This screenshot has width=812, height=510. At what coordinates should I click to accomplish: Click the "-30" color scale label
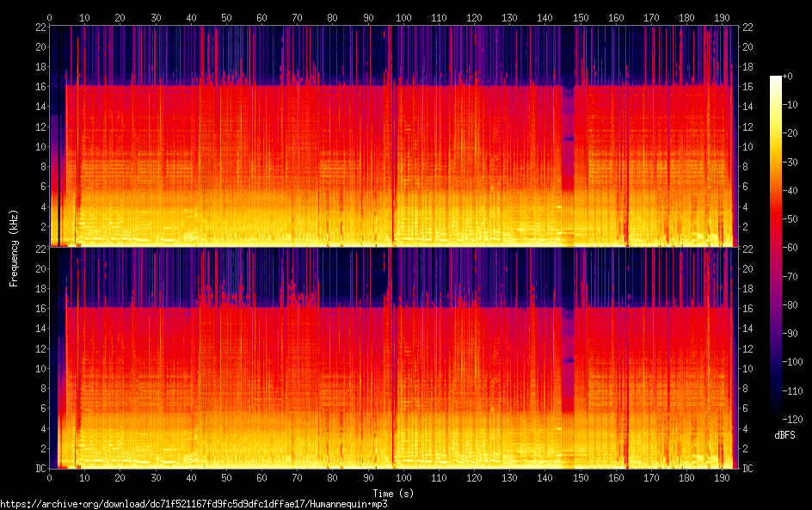(791, 162)
